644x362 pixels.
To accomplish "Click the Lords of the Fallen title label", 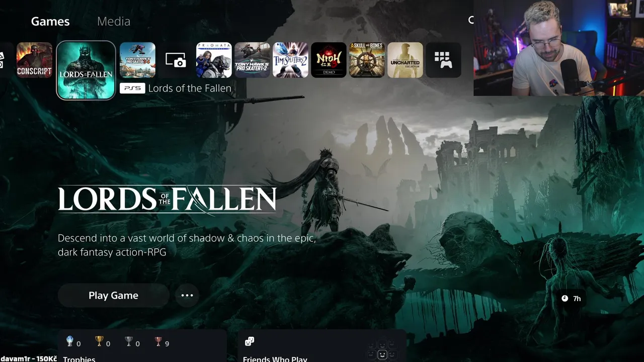I will (190, 88).
